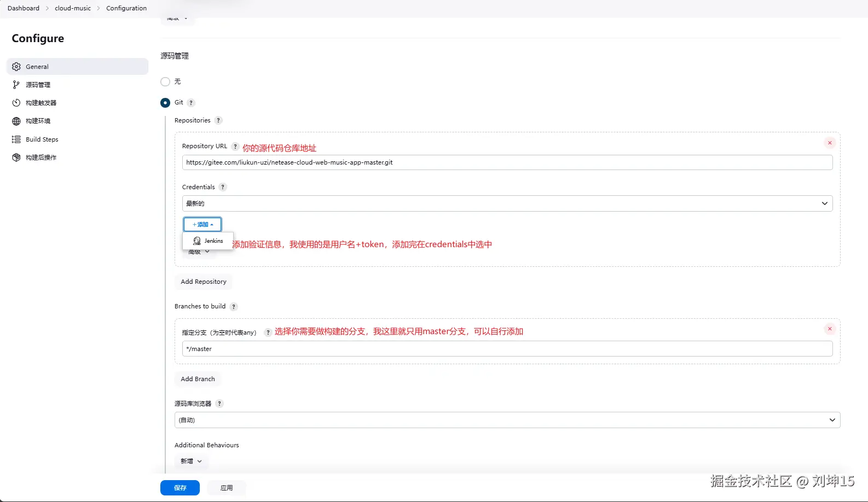Expand 高级 under Credentials
Screen dimensions: 868x502
(199, 252)
